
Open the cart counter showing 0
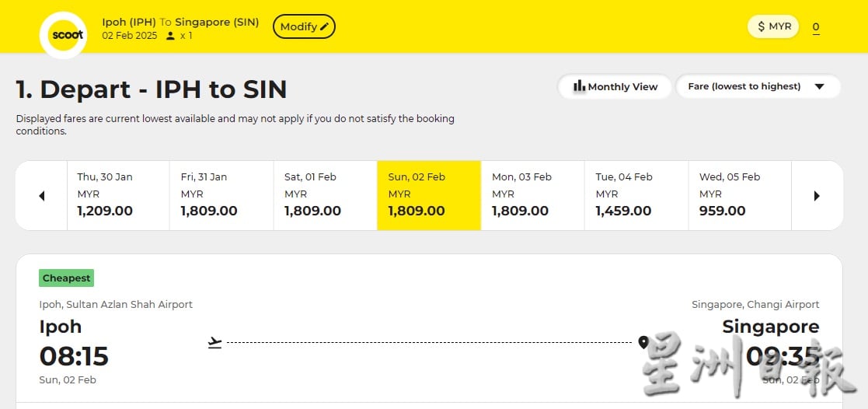click(816, 27)
